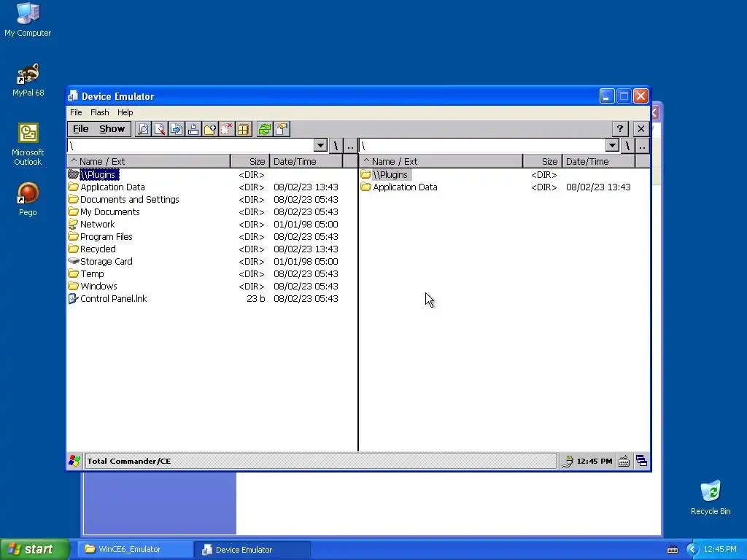
Task: Click the right panel root backslash button
Action: coord(627,146)
